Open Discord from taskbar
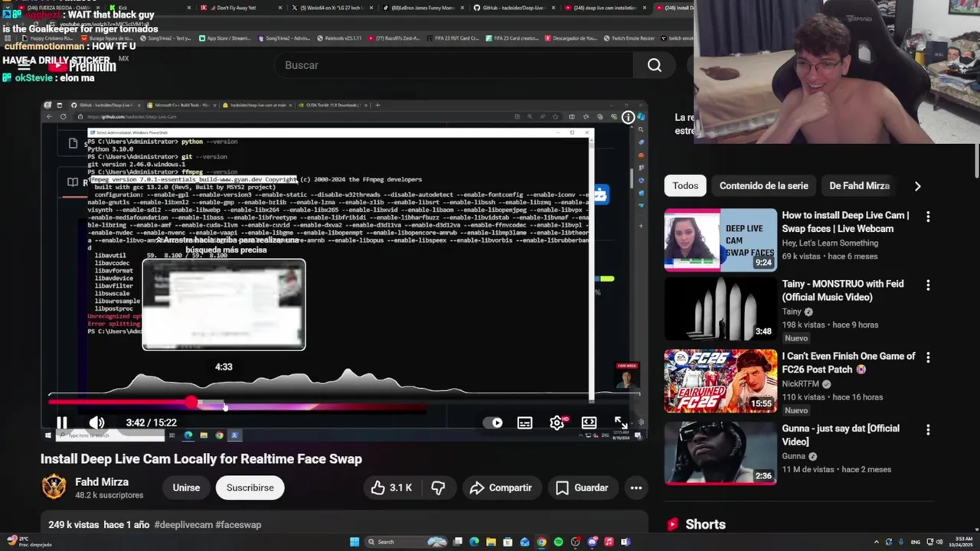The height and width of the screenshot is (551, 980). click(x=592, y=542)
